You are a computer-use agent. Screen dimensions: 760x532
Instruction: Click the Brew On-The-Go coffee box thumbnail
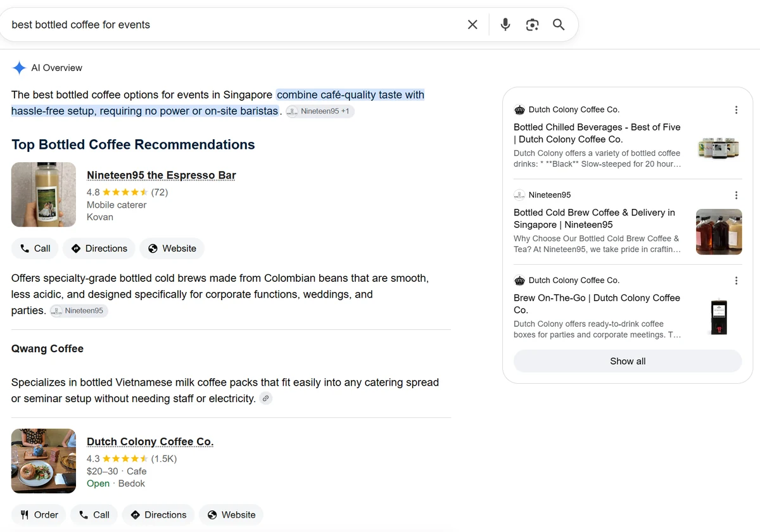(x=719, y=317)
